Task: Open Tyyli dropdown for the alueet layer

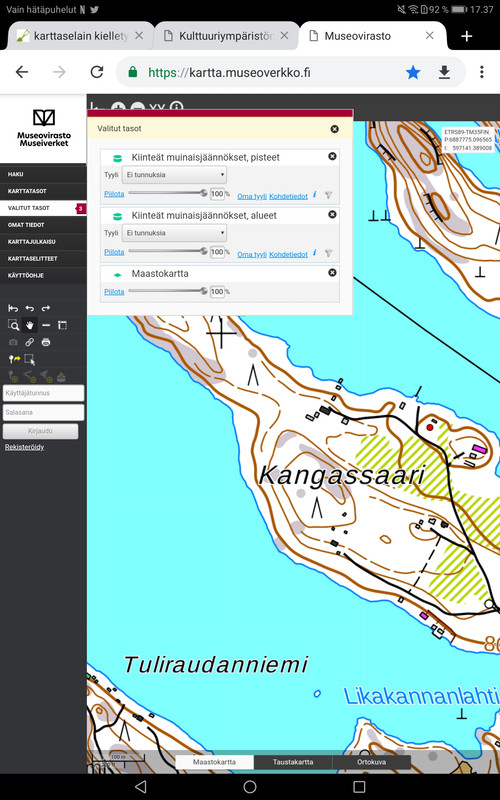Action: [174, 233]
